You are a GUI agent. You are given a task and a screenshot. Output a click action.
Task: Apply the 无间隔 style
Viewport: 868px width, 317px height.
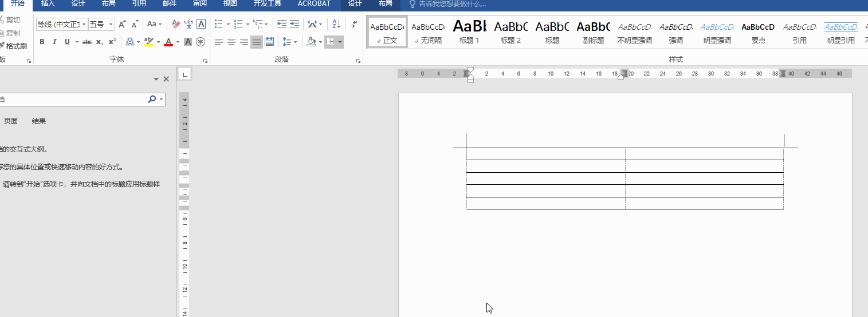[429, 33]
